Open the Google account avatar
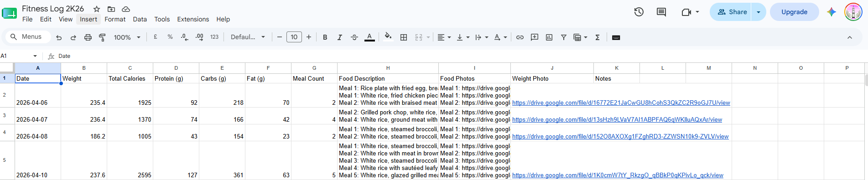Viewport: 868px width, 180px height. coord(853,12)
